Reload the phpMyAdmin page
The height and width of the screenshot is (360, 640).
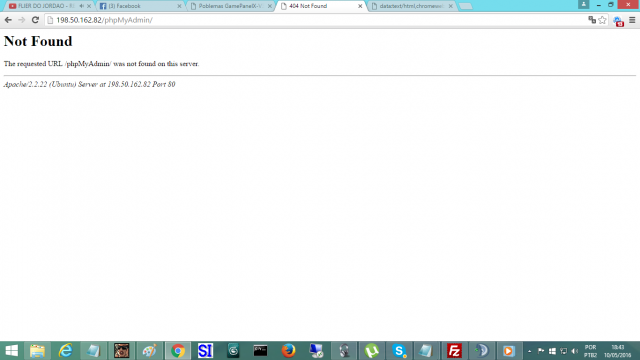point(36,20)
